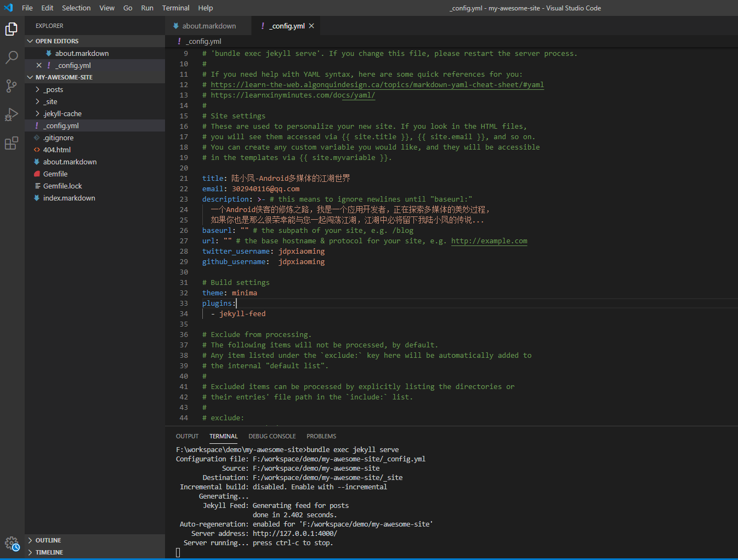Click the email value 302940116@qq.com
Screen dimensions: 738x560
point(265,188)
